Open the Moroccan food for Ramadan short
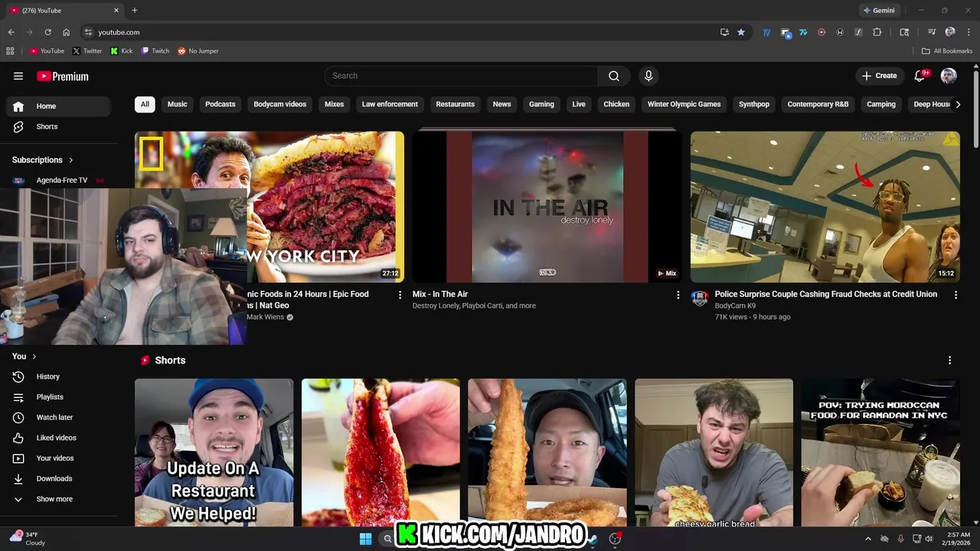Screen dimensions: 980x551 (880, 452)
